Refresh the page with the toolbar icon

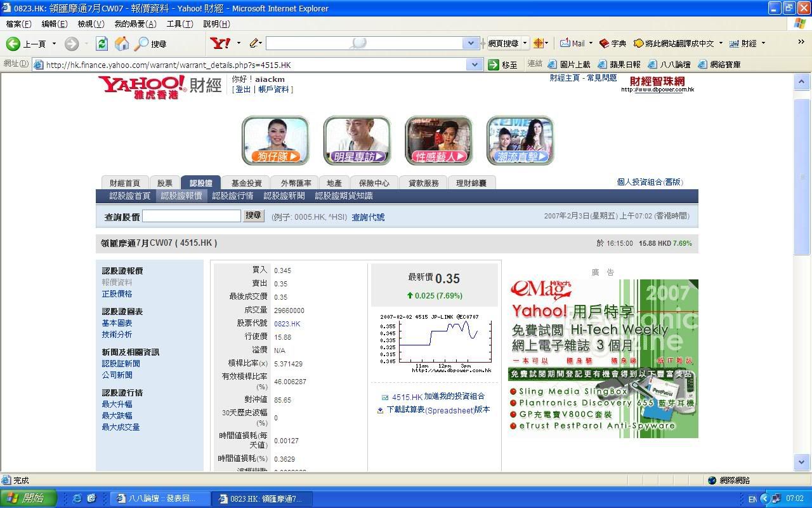click(x=101, y=44)
